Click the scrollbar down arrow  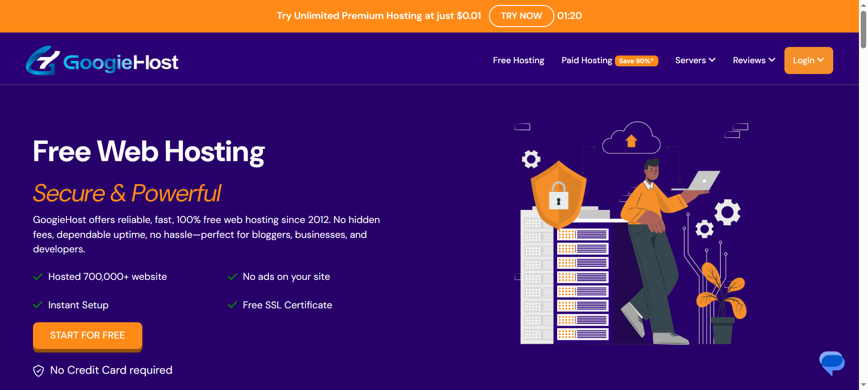point(863,385)
